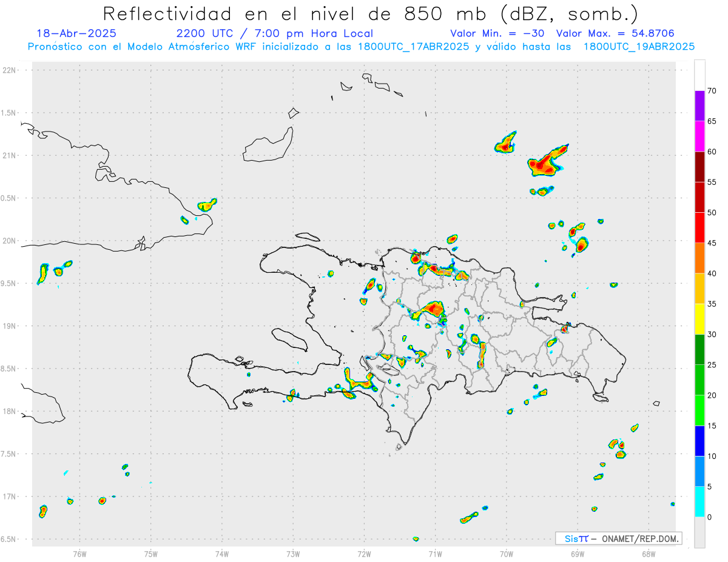This screenshot has width=728, height=562.
Task: Click the '18N' latitude axis label
Action: (x=10, y=411)
